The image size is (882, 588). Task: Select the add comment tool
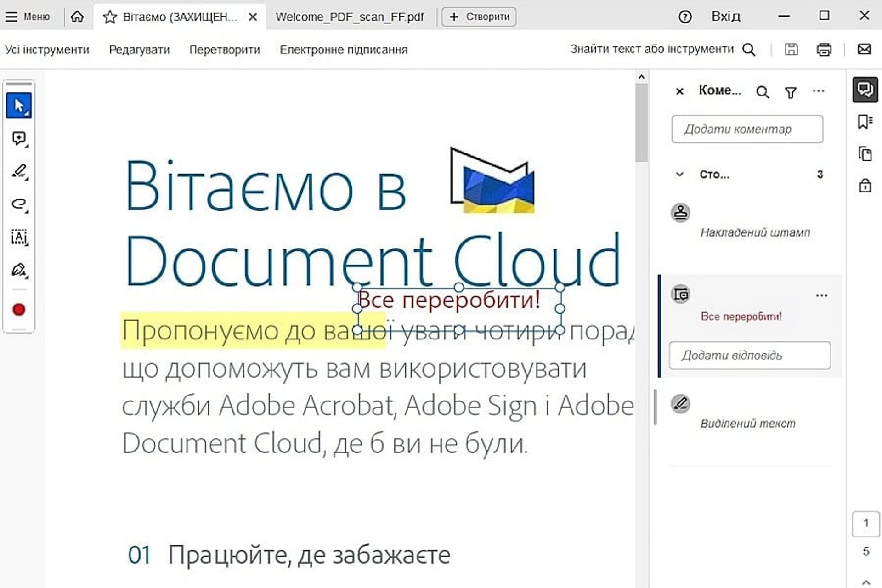pyautogui.click(x=19, y=139)
